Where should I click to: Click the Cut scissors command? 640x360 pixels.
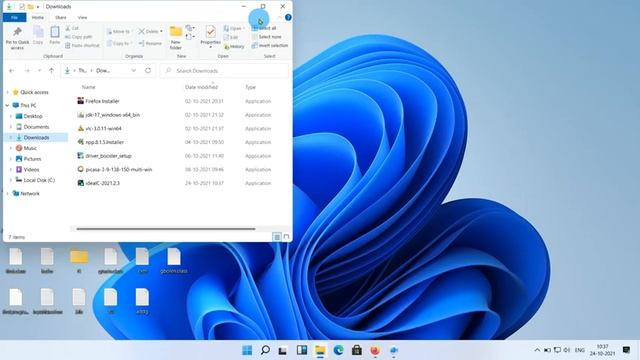[72, 28]
